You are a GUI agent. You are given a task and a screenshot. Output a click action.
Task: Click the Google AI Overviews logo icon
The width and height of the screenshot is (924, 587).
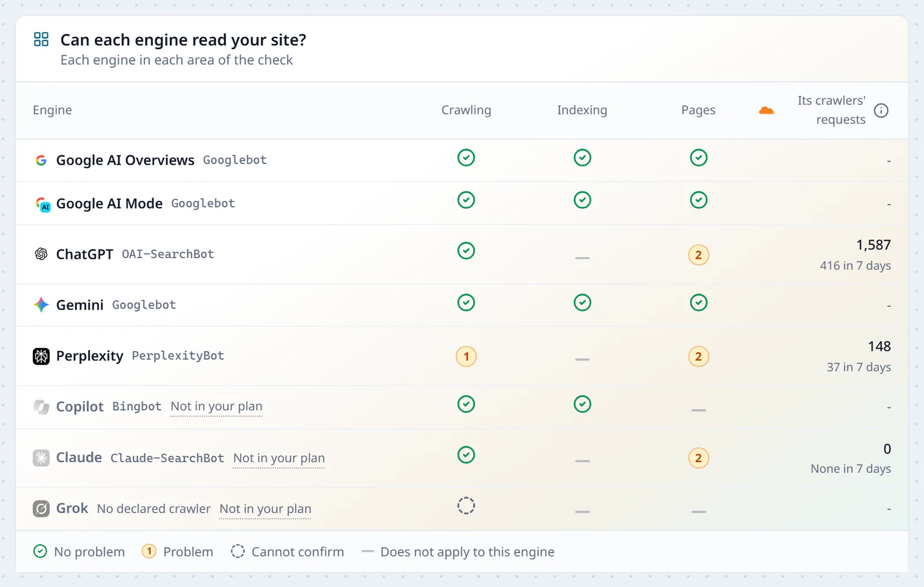coord(41,160)
